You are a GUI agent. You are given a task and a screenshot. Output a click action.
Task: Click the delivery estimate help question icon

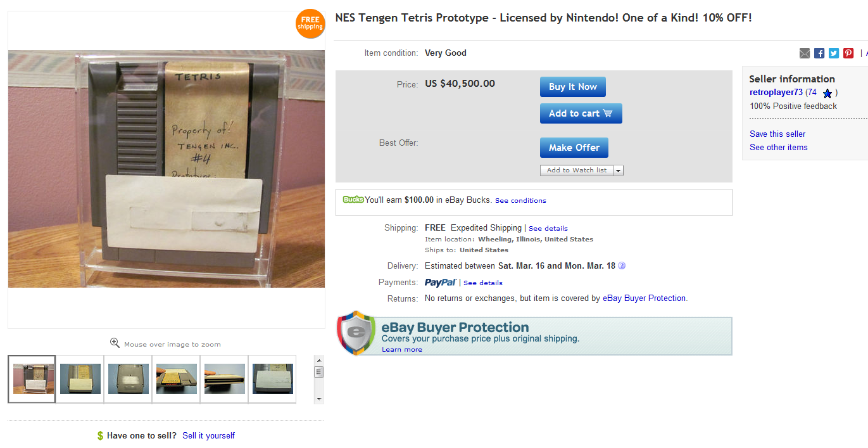(622, 266)
